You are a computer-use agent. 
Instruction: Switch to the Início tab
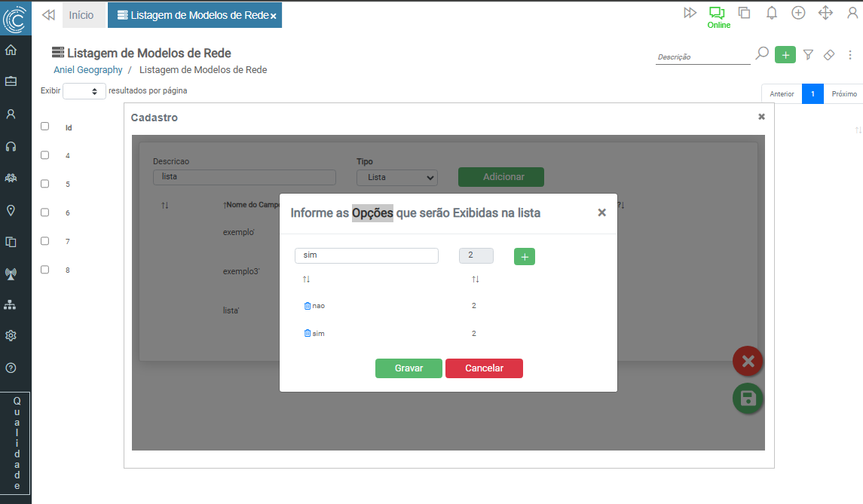(x=81, y=15)
